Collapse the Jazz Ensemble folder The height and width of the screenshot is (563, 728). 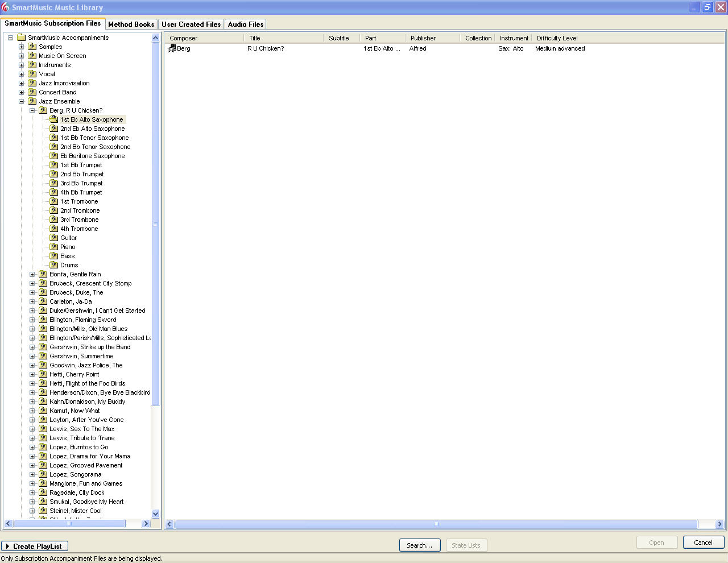(x=22, y=101)
